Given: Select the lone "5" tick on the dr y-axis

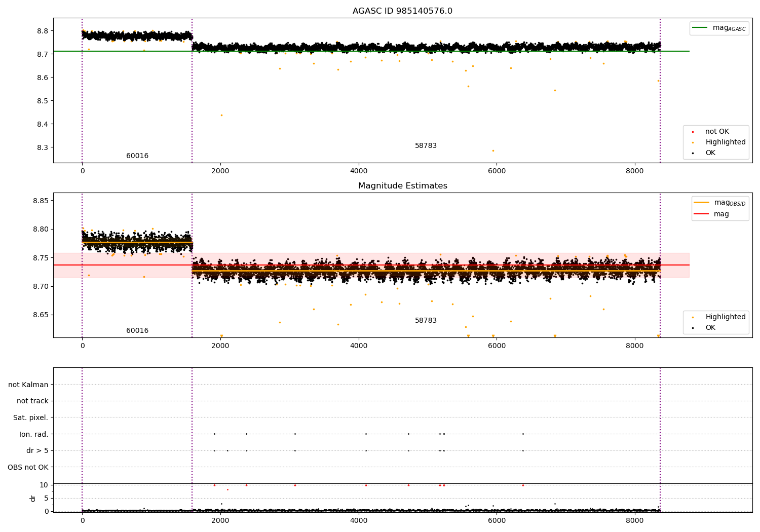Looking at the screenshot, I should 47,498.
